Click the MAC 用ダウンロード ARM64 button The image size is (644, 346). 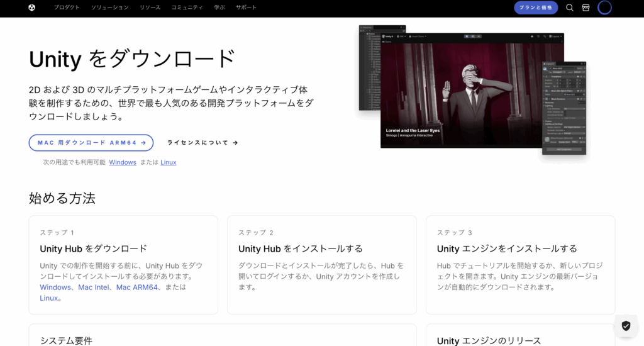point(91,143)
